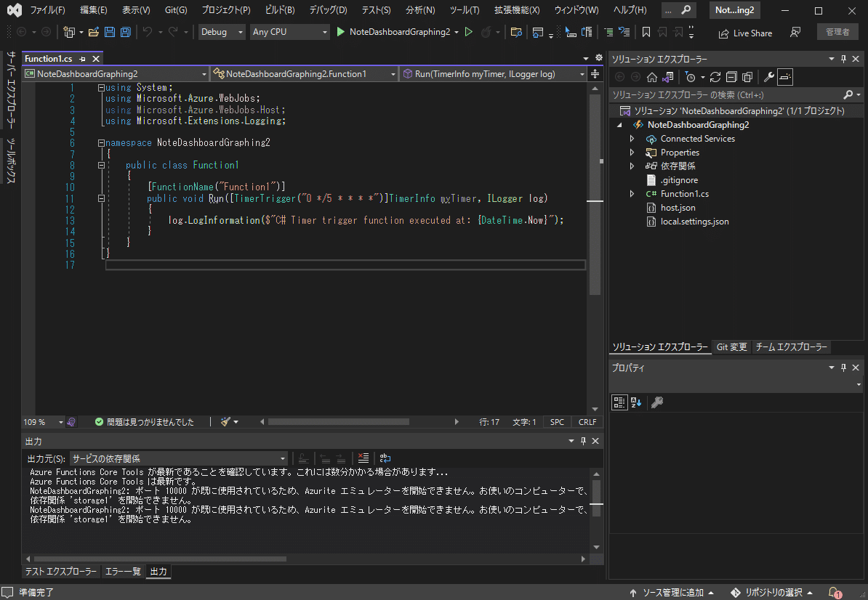Toggle auto-hide pin on Solution Explorer
The image size is (868, 600).
pos(843,59)
